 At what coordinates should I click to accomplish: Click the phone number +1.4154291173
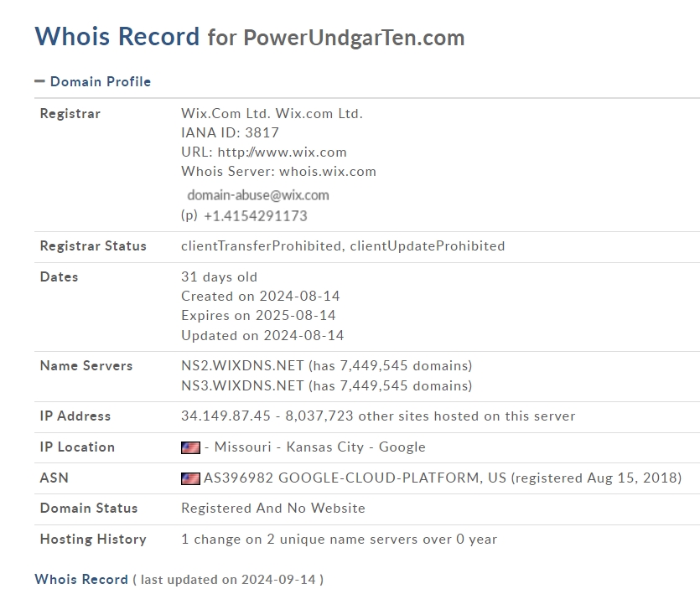click(x=256, y=216)
